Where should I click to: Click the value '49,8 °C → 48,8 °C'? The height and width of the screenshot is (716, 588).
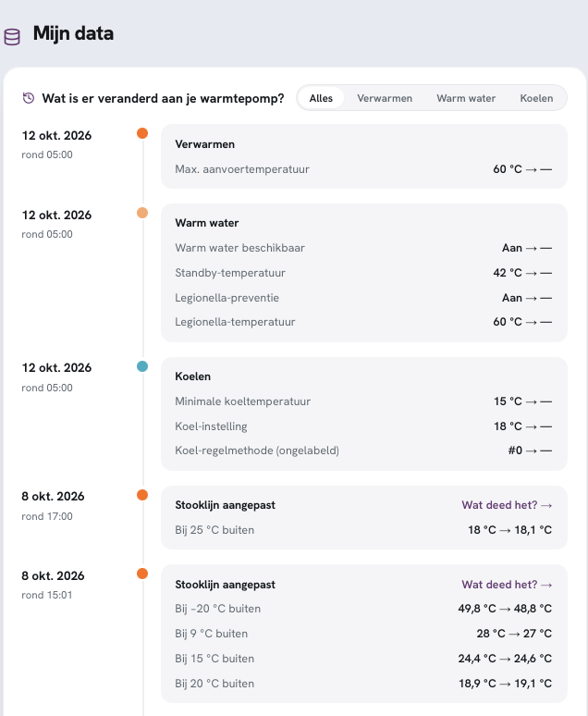pos(505,609)
